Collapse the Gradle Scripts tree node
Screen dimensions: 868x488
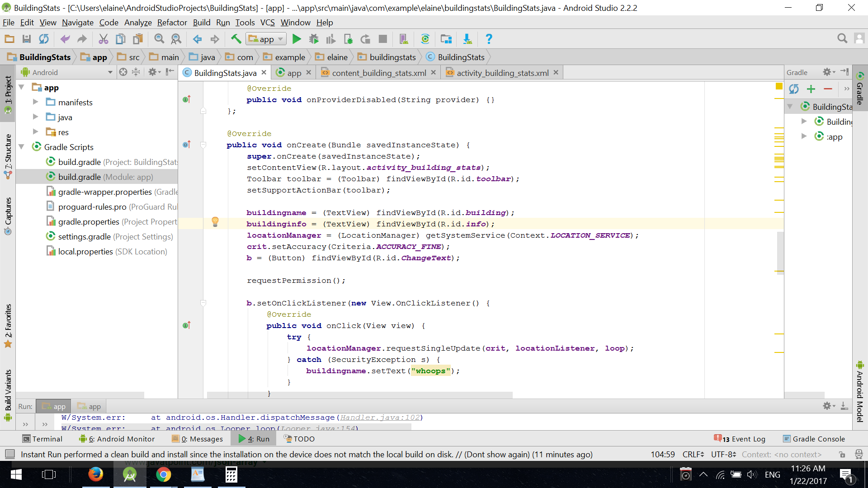coord(21,147)
